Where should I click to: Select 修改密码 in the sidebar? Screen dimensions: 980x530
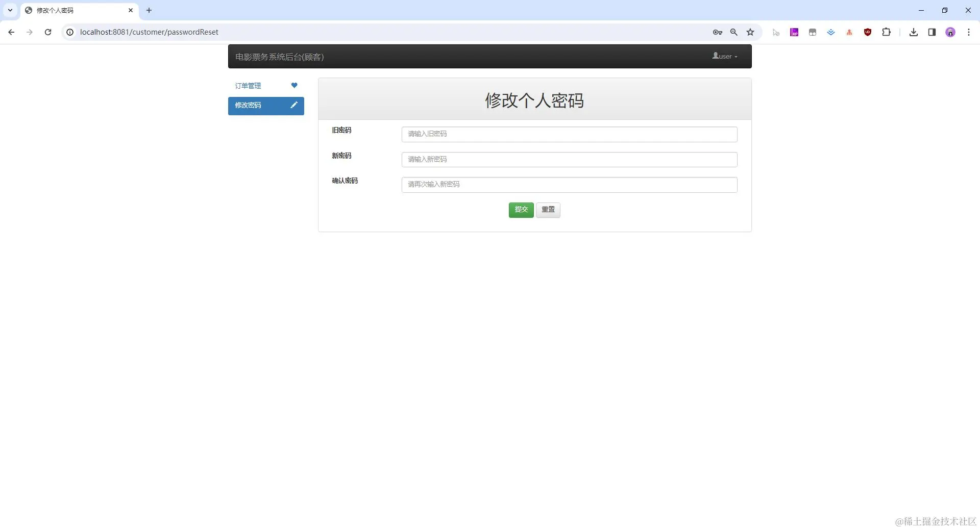(266, 106)
